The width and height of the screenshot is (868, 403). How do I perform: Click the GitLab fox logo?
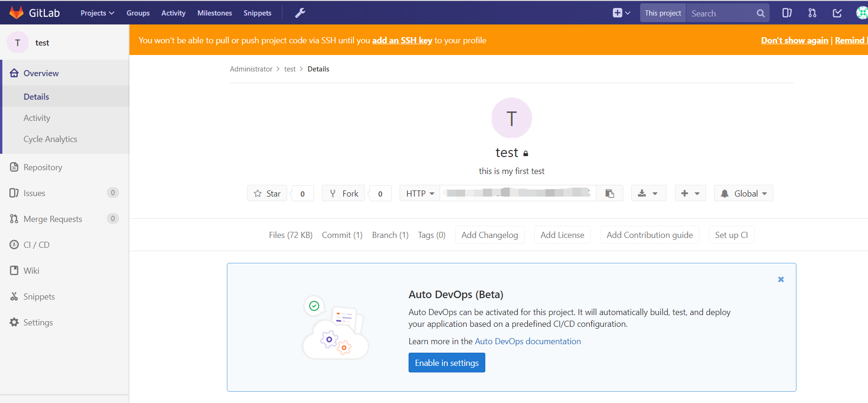(16, 13)
